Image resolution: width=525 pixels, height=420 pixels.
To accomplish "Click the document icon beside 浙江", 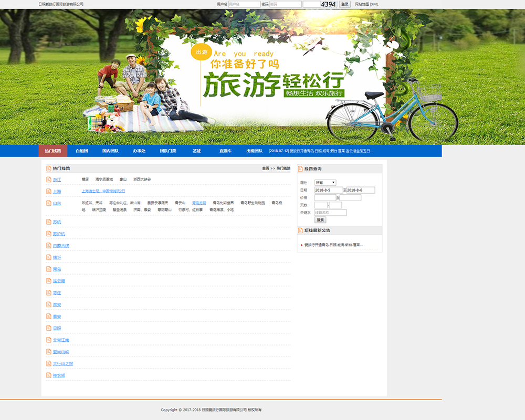I will coord(49,180).
